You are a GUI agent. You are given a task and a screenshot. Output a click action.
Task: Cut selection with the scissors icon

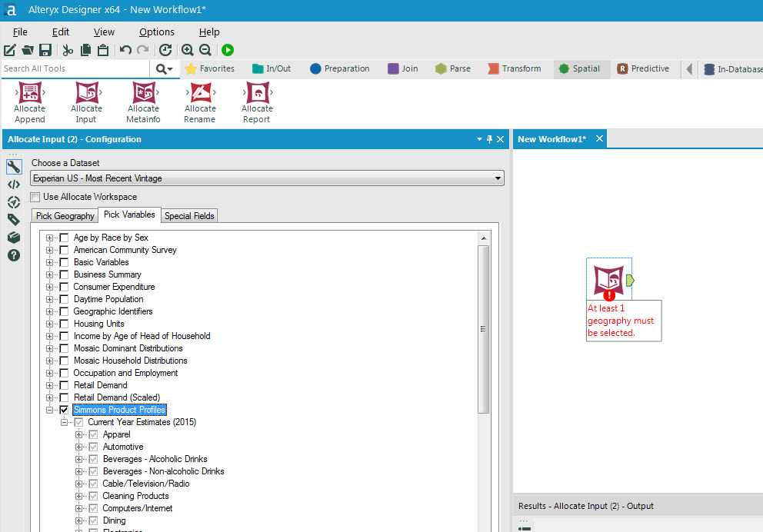(68, 50)
